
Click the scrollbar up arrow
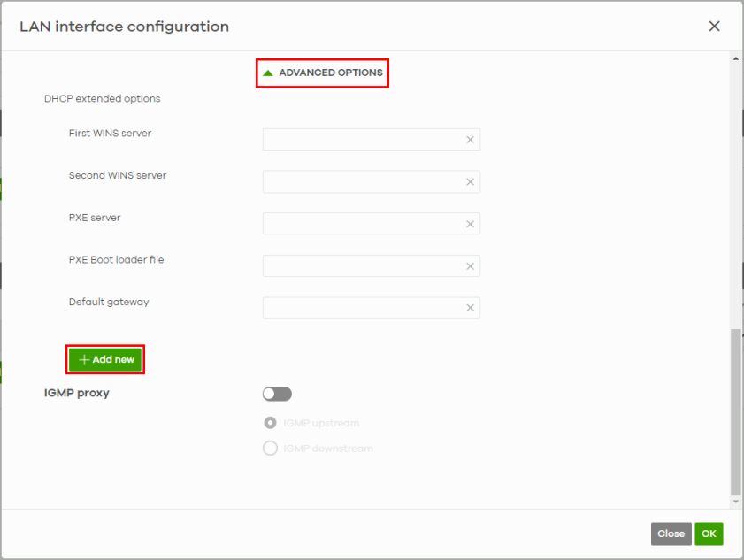point(736,58)
